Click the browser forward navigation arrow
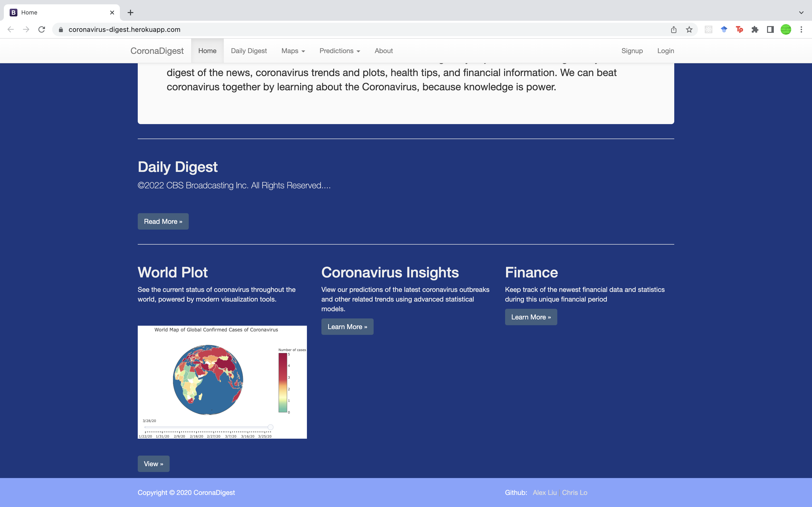 pyautogui.click(x=26, y=29)
